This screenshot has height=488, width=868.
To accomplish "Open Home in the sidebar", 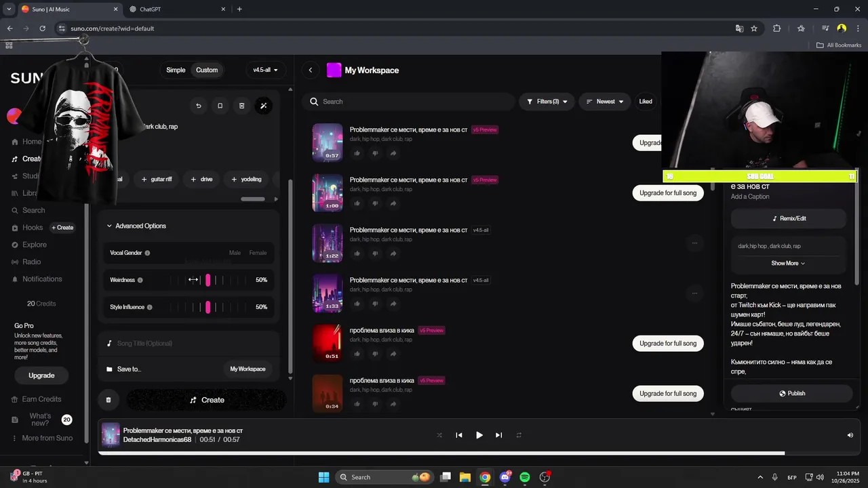I will point(26,142).
